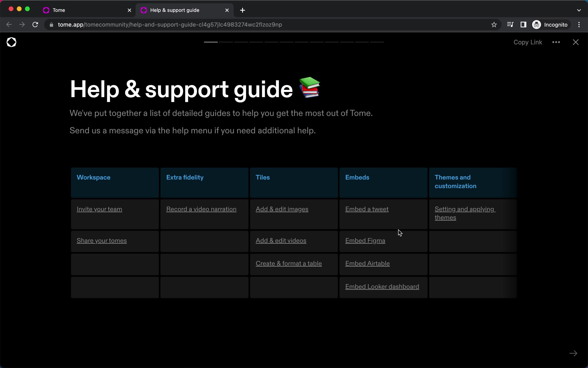588x368 pixels.
Task: Close the Tome tab
Action: click(x=129, y=10)
